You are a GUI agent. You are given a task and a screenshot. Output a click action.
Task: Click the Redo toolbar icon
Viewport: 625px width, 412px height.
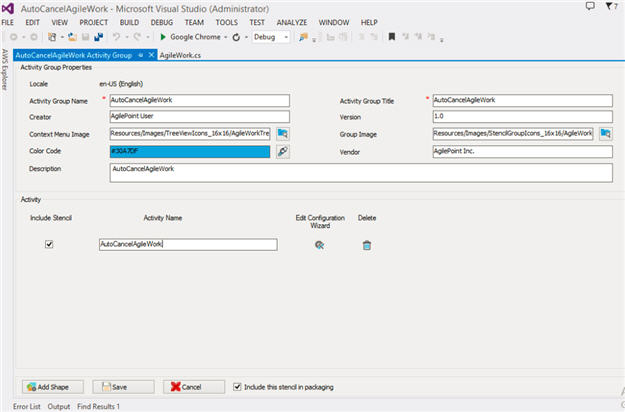(x=137, y=37)
